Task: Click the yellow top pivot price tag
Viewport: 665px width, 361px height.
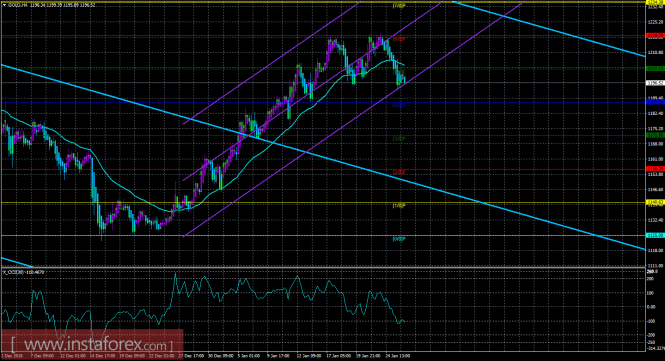Action: pyautogui.click(x=654, y=2)
